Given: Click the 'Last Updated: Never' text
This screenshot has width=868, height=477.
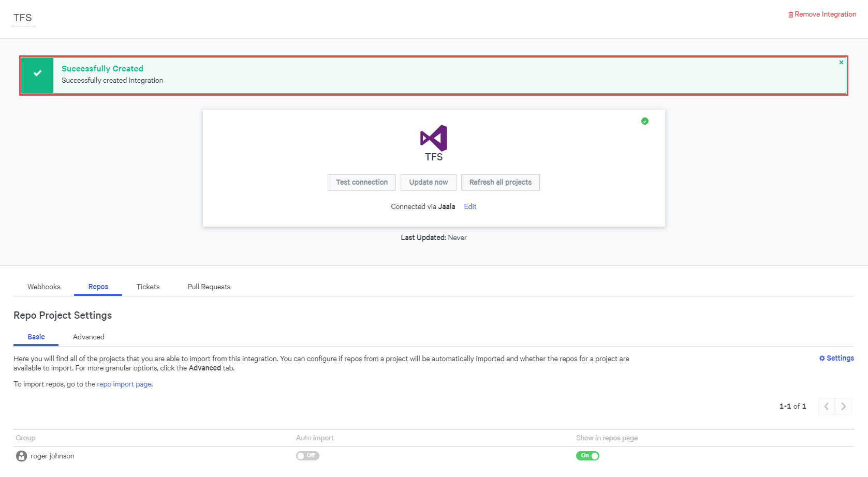Looking at the screenshot, I should 434,237.
